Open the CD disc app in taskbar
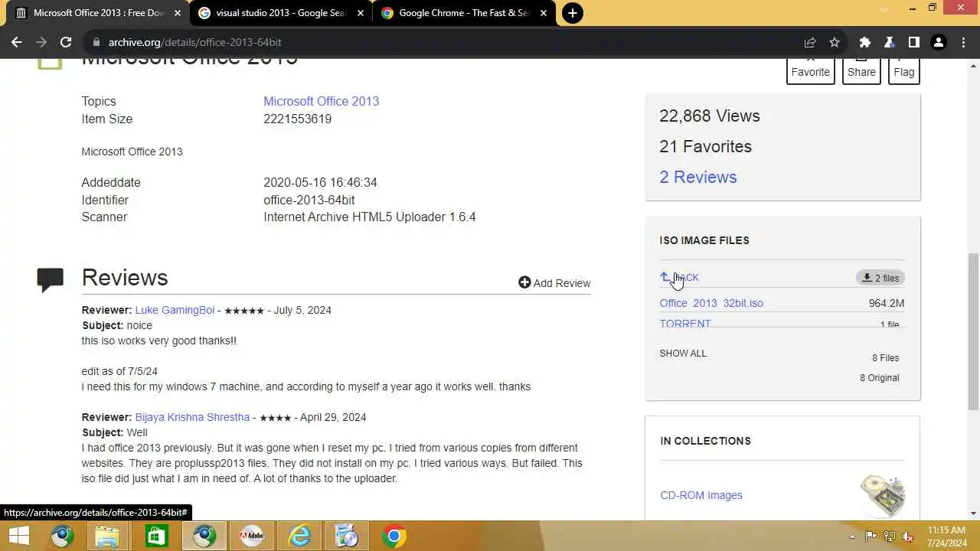 tap(347, 536)
